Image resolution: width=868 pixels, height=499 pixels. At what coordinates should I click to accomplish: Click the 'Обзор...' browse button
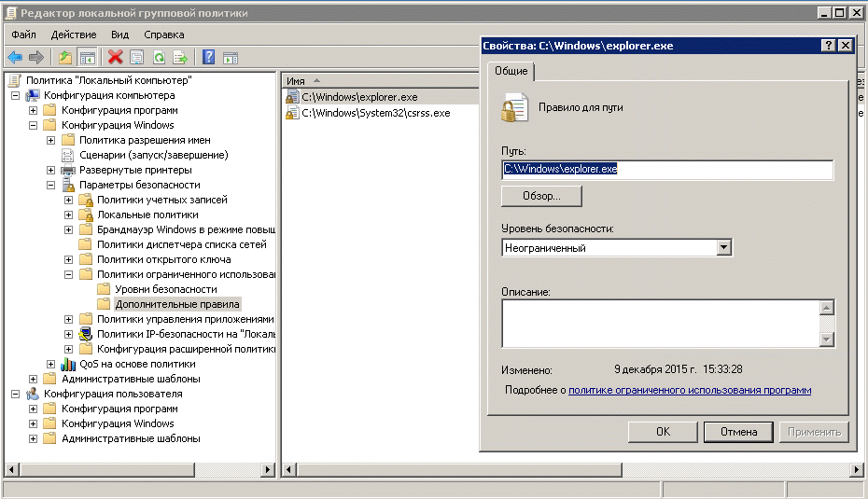pyautogui.click(x=541, y=196)
